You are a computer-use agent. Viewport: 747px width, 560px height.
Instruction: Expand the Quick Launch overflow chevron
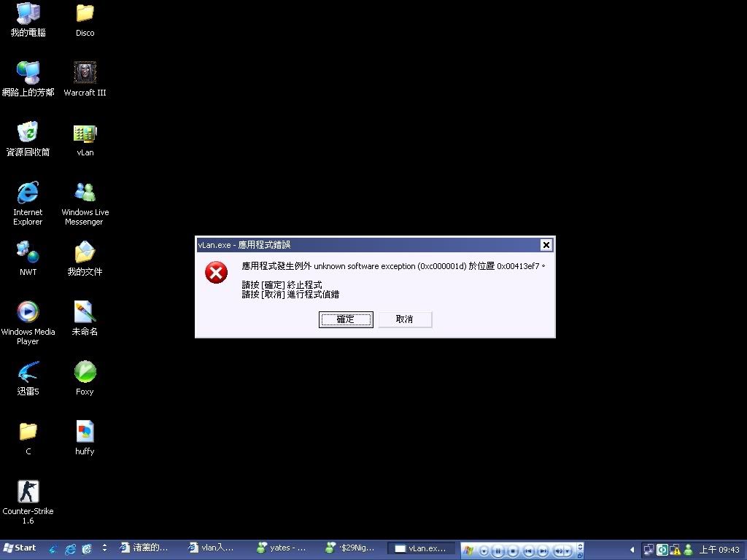pyautogui.click(x=104, y=548)
